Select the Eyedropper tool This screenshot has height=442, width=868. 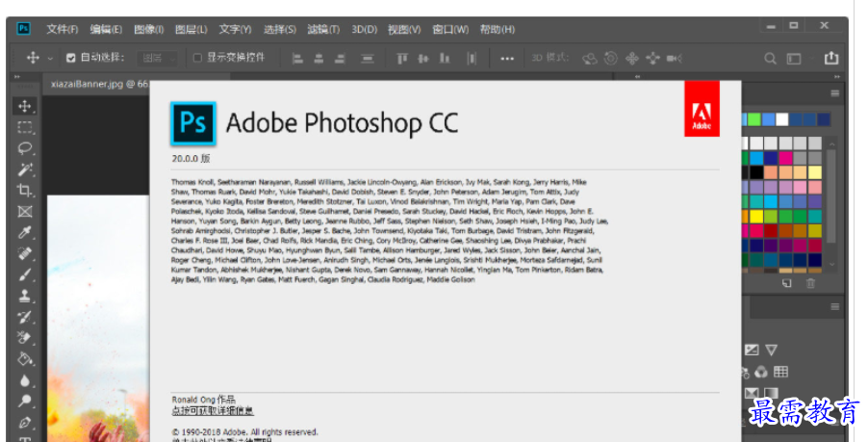(25, 233)
